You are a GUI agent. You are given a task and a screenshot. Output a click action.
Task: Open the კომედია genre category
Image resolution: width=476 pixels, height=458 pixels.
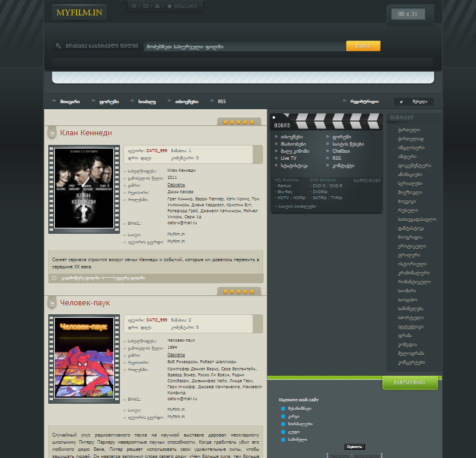[x=407, y=345]
